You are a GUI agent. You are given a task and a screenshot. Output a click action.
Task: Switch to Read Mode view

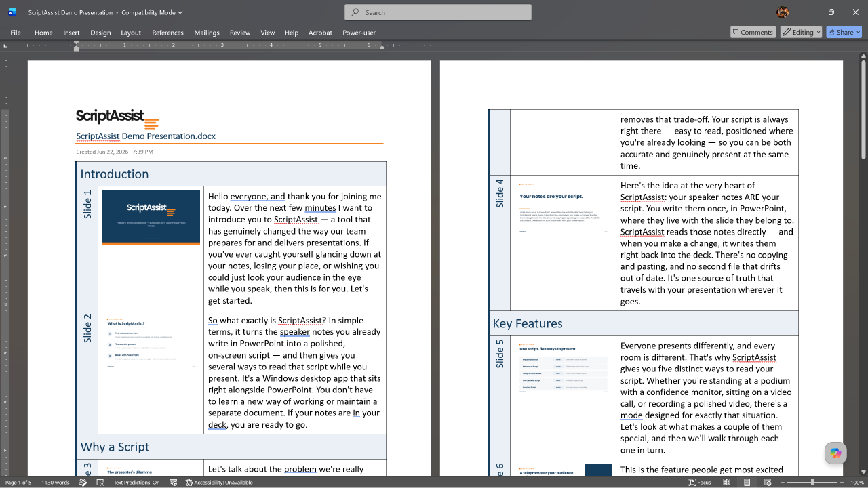pos(726,483)
